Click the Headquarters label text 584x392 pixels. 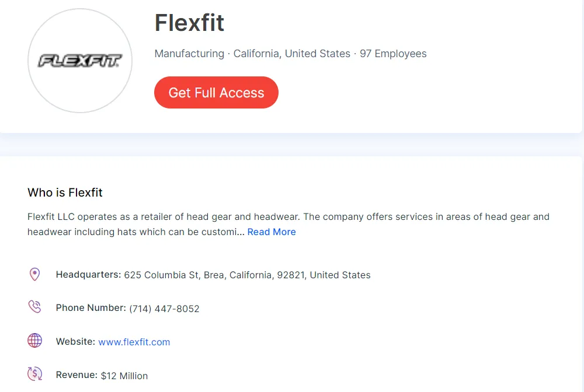click(x=88, y=274)
